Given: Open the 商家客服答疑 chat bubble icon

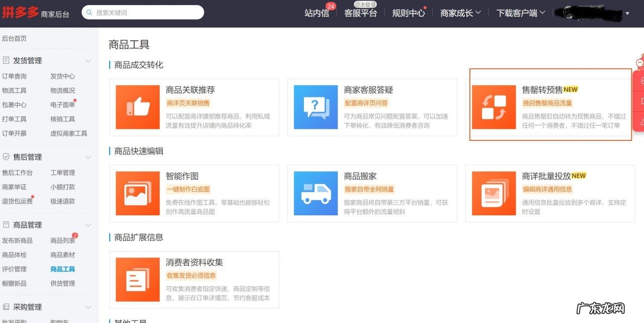Looking at the screenshot, I should [315, 107].
